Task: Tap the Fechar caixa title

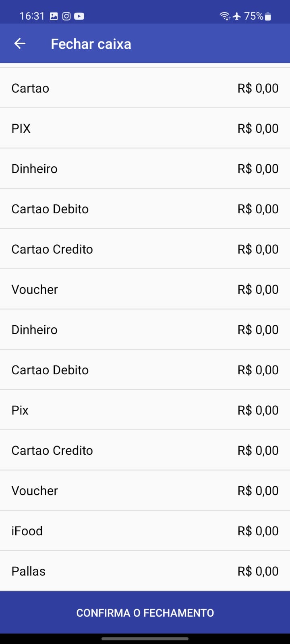Action: (x=91, y=44)
